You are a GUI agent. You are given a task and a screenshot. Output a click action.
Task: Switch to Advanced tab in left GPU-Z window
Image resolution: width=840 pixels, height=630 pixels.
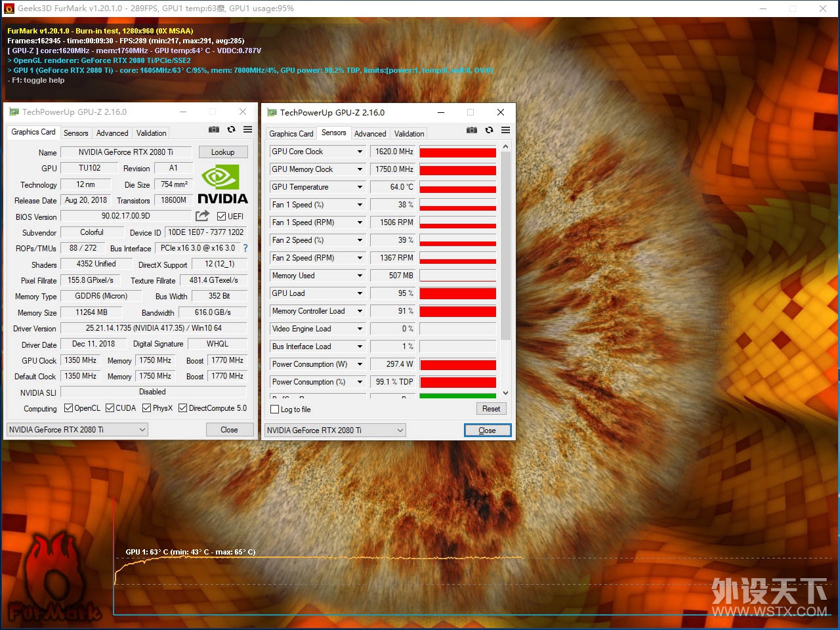click(x=112, y=133)
